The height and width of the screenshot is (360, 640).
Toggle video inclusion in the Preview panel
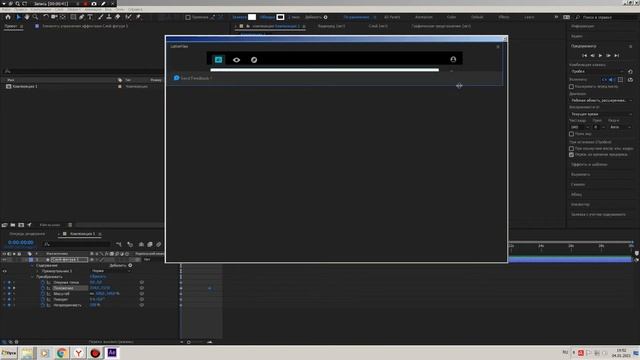pos(604,80)
